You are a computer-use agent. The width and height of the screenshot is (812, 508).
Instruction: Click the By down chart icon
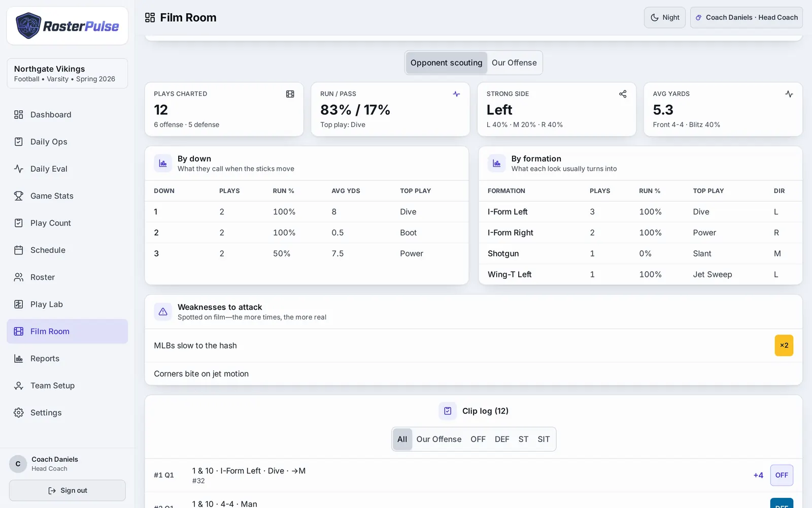coord(163,164)
